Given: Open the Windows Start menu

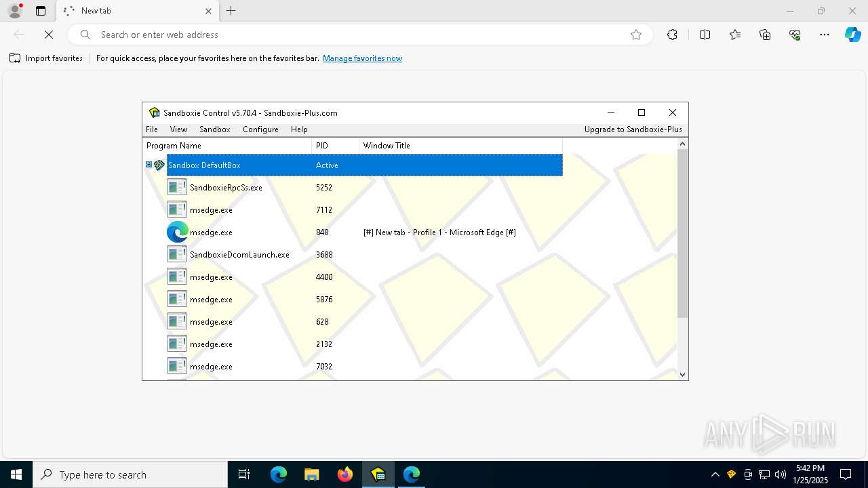Looking at the screenshot, I should 16,474.
